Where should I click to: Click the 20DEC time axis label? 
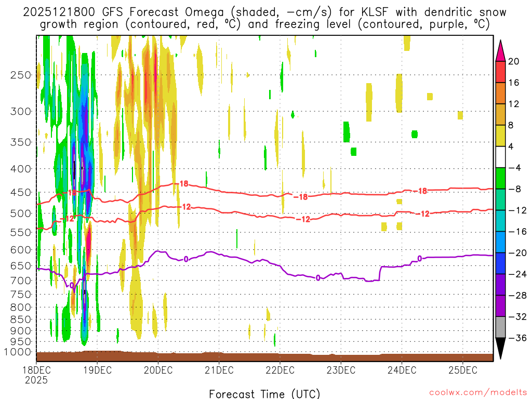pyautogui.click(x=158, y=370)
